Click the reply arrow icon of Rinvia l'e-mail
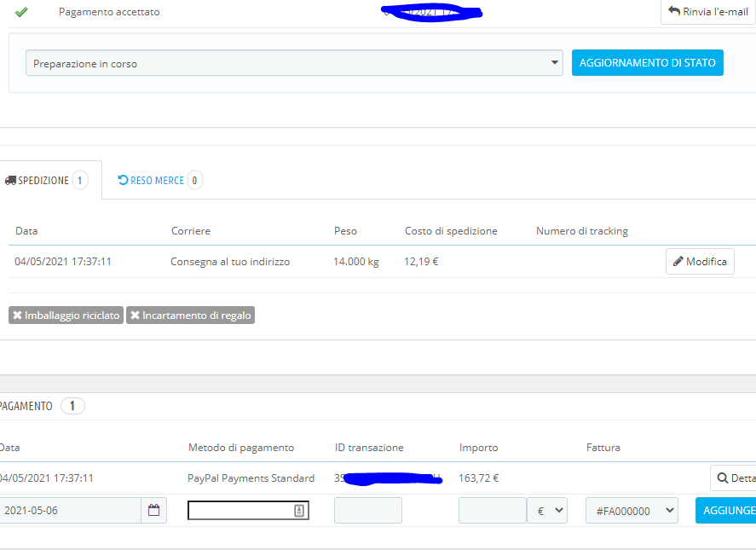The image size is (756, 550). pyautogui.click(x=674, y=10)
